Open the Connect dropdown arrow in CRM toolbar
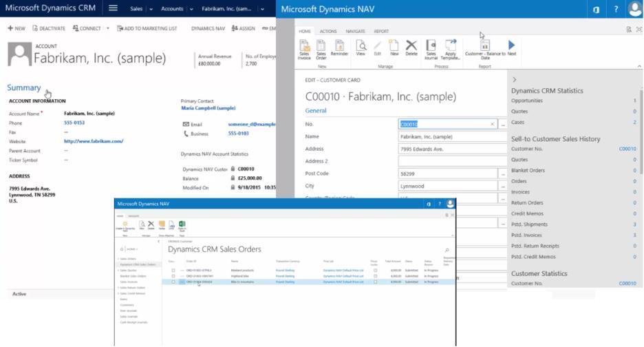This screenshot has width=644, height=347. point(107,28)
